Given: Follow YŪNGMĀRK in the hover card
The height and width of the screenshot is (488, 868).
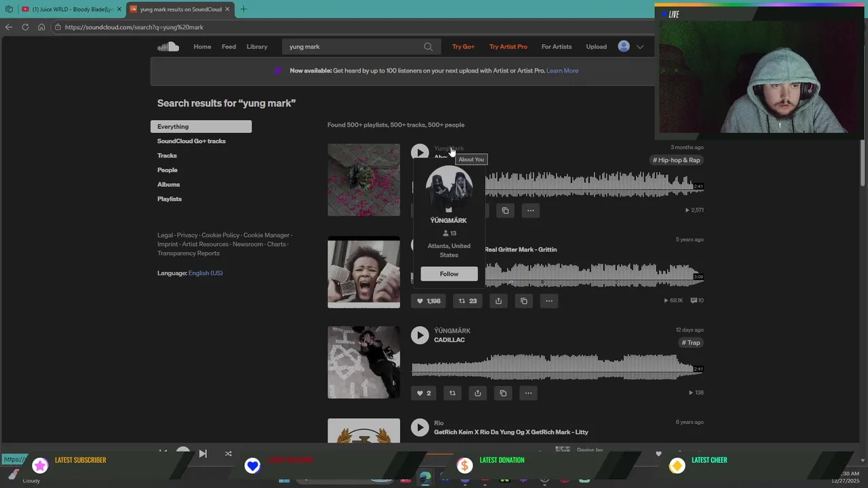Looking at the screenshot, I should 449,274.
